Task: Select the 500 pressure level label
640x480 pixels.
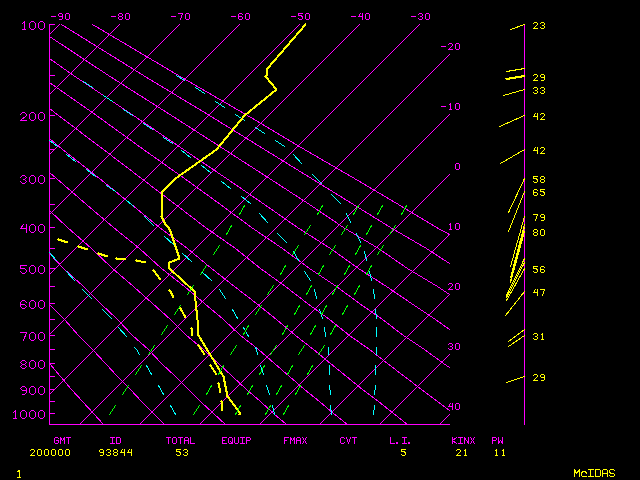Action: click(x=33, y=270)
